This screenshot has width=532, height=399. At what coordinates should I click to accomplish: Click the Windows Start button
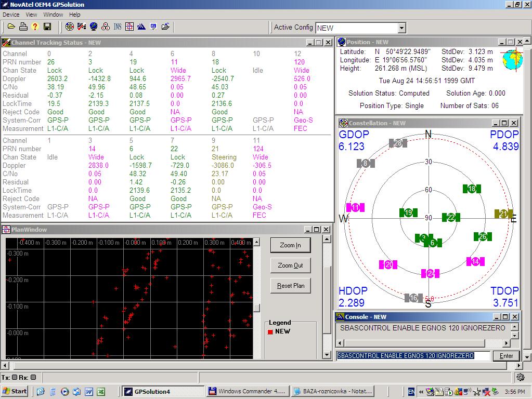pyautogui.click(x=14, y=391)
